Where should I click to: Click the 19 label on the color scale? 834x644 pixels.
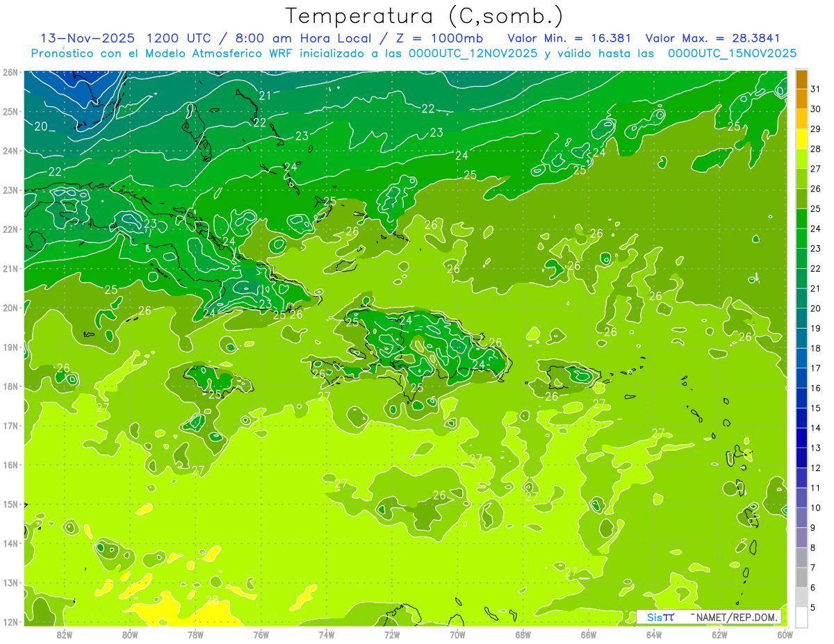pos(816,329)
